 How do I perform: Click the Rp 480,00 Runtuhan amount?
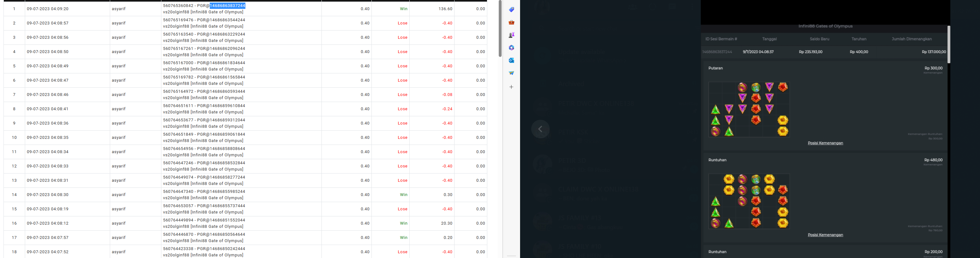click(x=933, y=160)
